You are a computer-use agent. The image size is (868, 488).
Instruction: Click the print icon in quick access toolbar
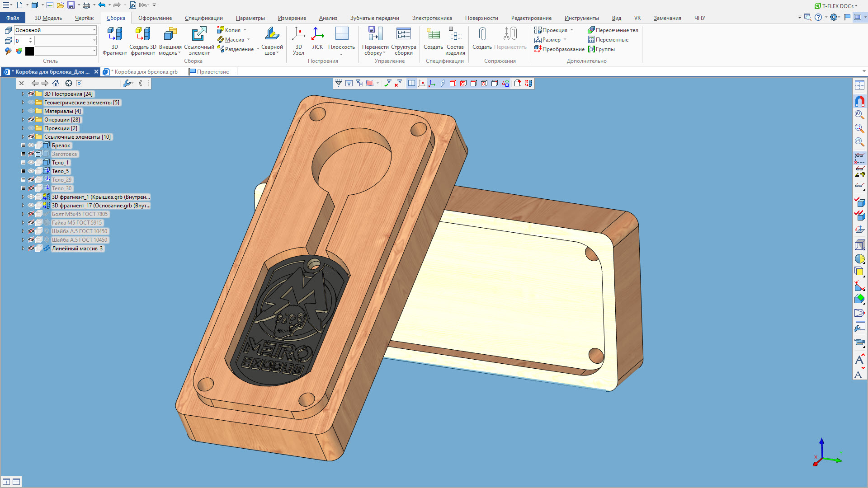pyautogui.click(x=86, y=5)
